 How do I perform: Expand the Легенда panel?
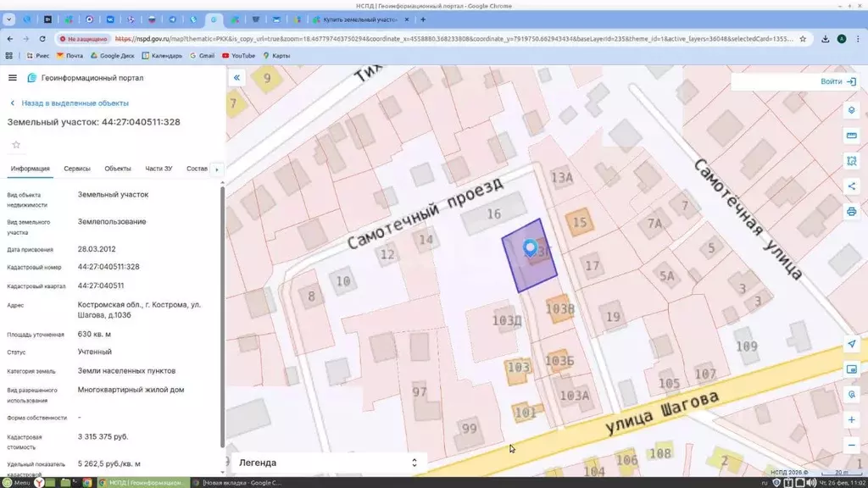pos(414,463)
